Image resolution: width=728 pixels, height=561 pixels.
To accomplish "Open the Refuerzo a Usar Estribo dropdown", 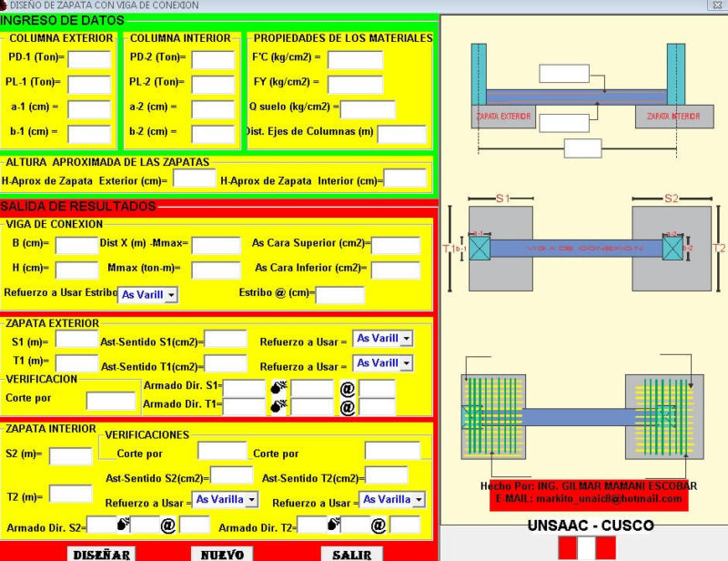I will click(x=172, y=295).
